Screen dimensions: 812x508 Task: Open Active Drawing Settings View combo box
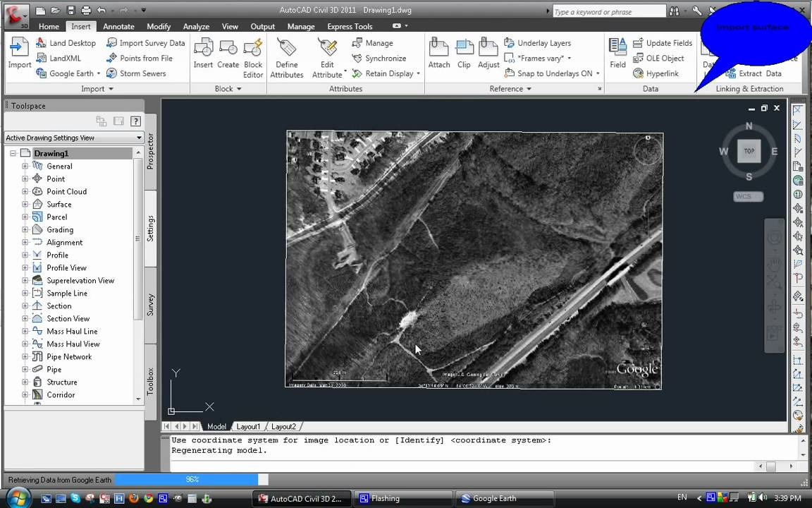73,138
